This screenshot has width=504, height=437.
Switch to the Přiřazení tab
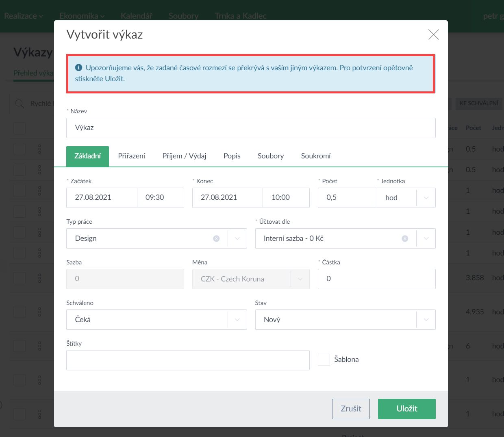[x=131, y=156]
